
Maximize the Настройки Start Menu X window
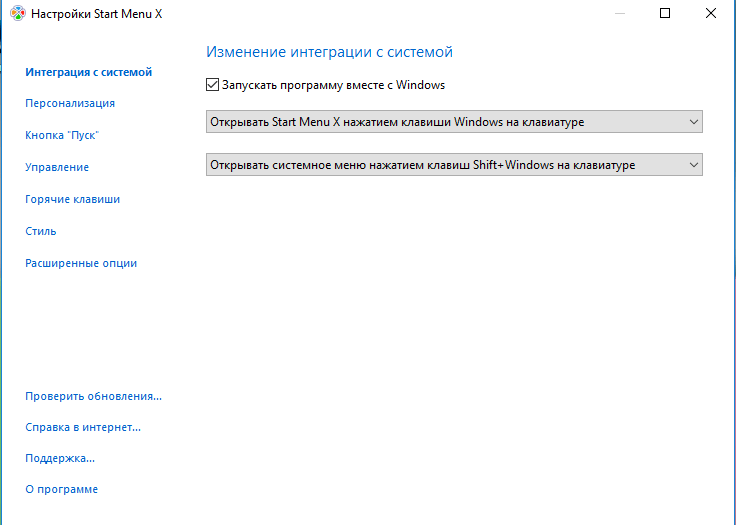pos(665,13)
